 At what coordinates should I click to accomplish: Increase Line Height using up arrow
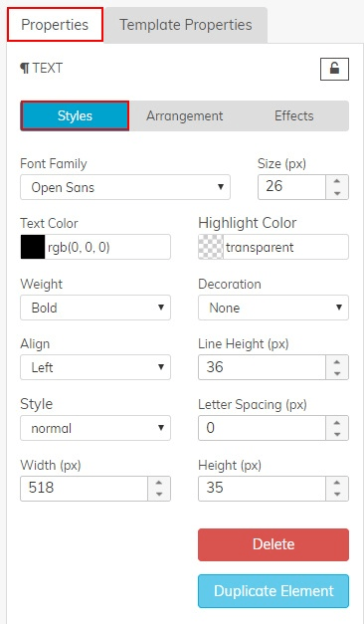click(337, 361)
